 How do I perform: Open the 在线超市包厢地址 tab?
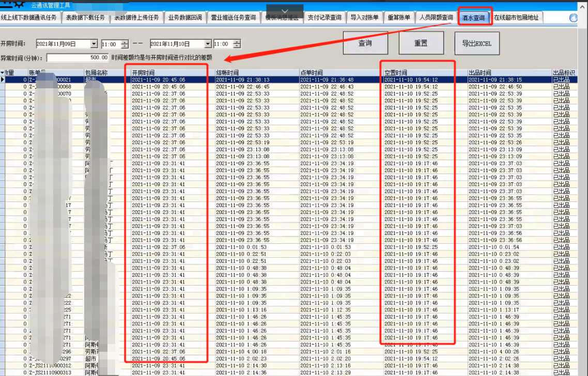pos(516,18)
